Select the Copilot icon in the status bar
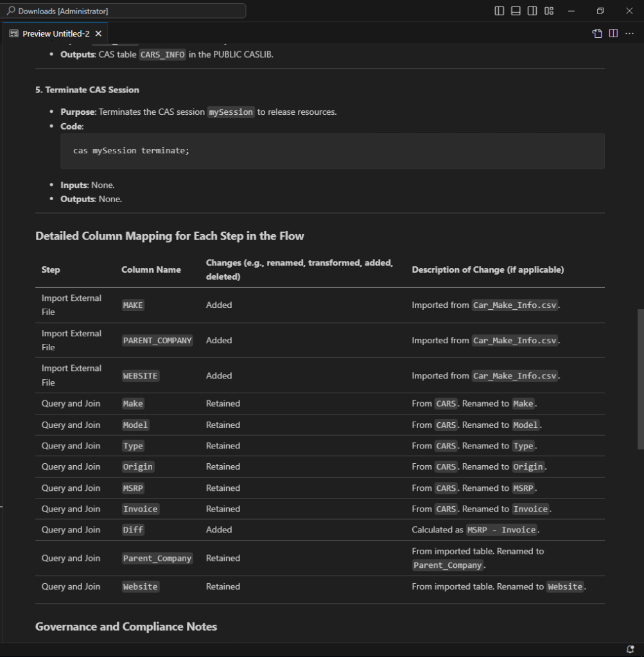The height and width of the screenshot is (657, 644). tap(630, 649)
